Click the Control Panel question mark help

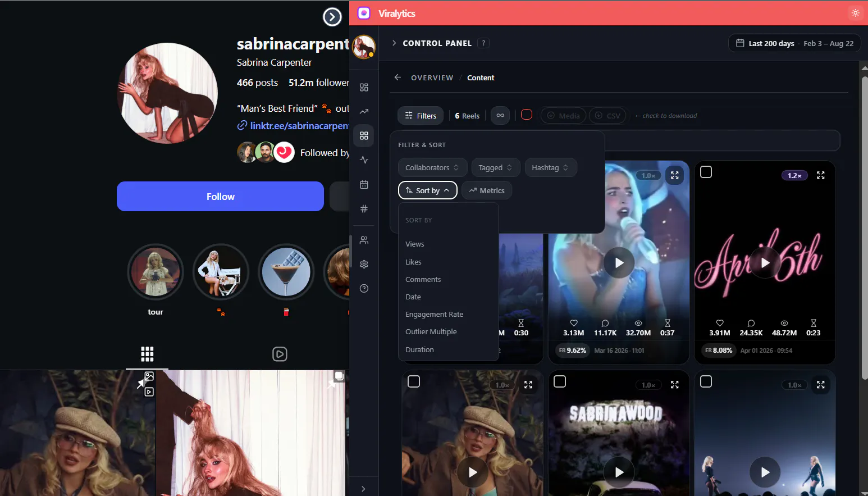483,43
